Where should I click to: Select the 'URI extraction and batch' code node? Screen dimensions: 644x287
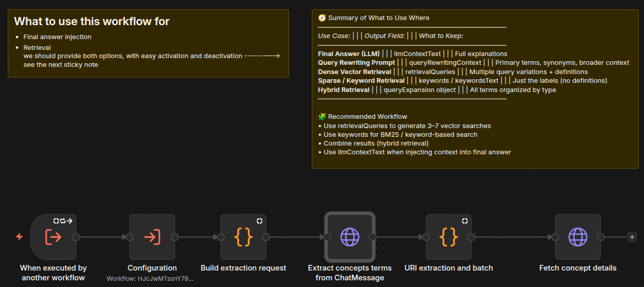pos(449,237)
